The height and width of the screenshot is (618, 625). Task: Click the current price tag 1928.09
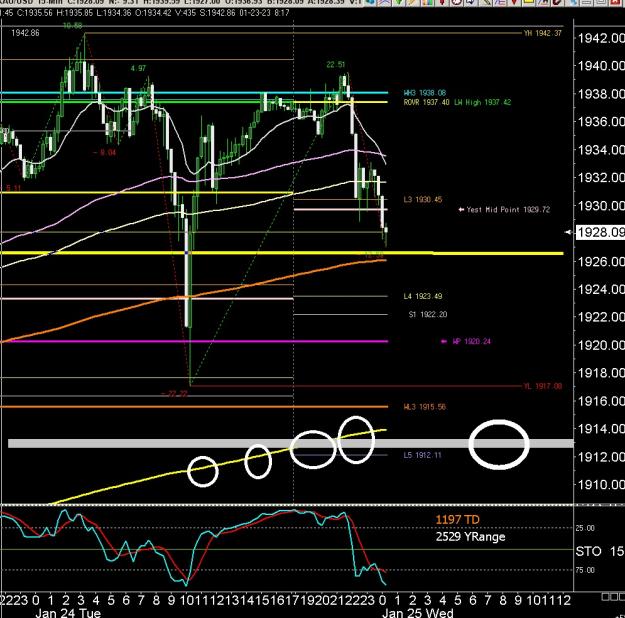[600, 232]
